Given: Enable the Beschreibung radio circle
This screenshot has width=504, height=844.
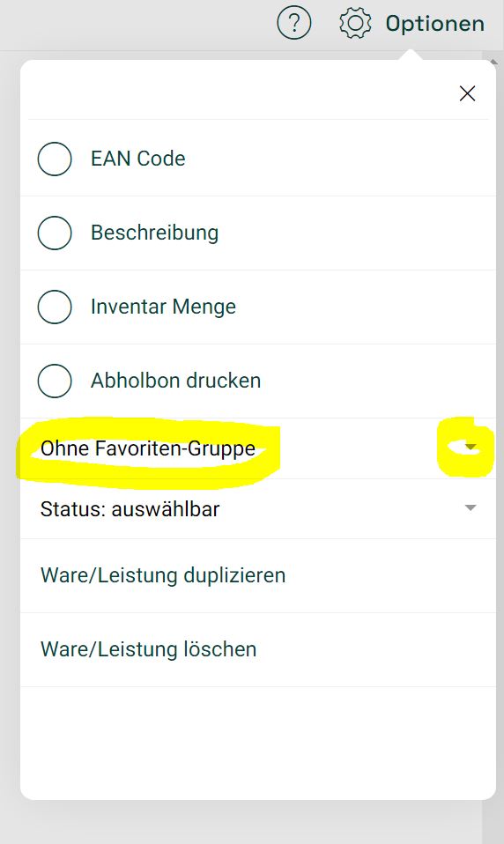Looking at the screenshot, I should 55,233.
